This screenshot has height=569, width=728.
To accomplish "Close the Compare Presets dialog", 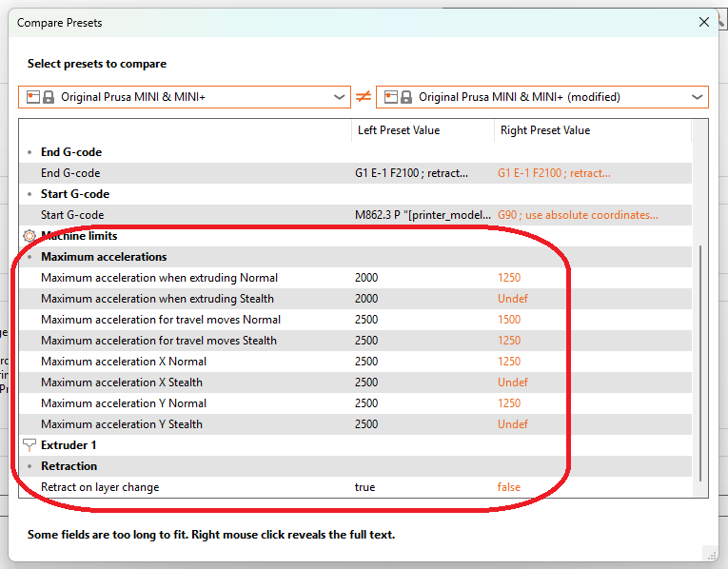I will (704, 22).
